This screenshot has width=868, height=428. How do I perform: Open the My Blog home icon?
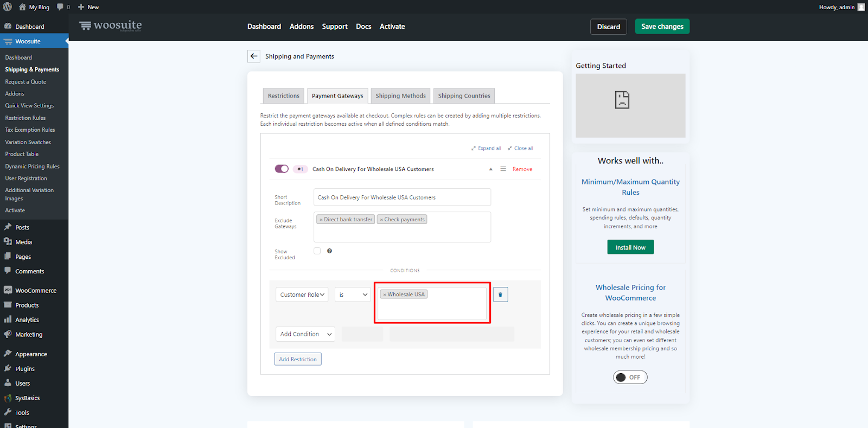pos(22,7)
